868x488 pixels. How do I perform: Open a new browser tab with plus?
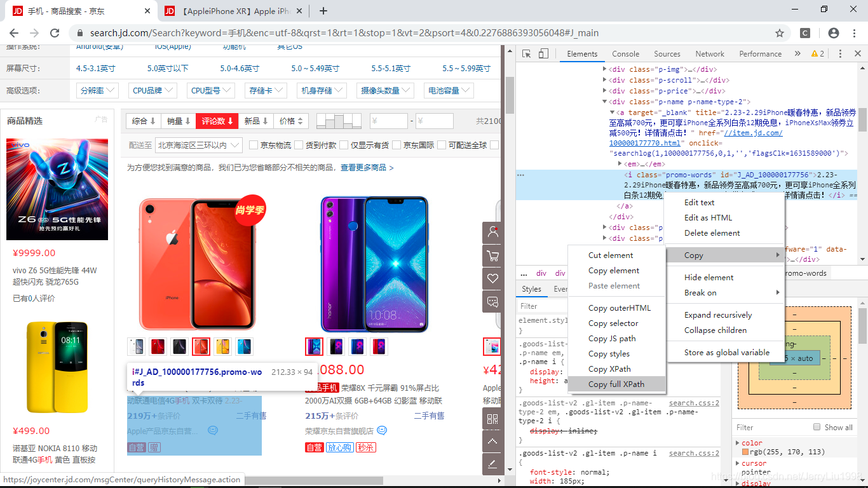coord(323,11)
